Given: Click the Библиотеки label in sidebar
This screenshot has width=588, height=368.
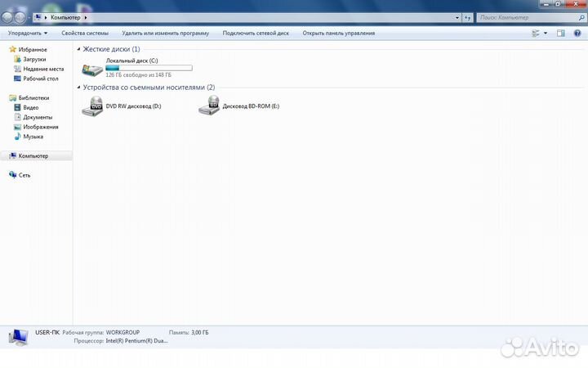Looking at the screenshot, I should pyautogui.click(x=33, y=97).
